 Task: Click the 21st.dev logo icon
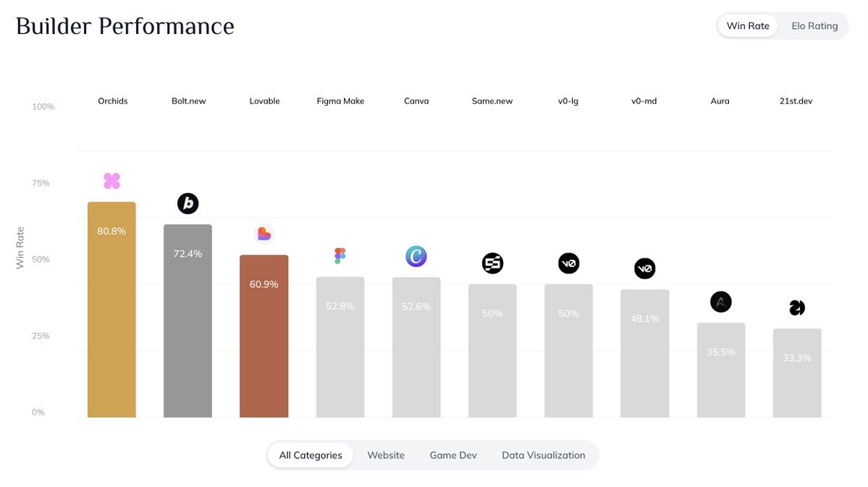point(797,308)
